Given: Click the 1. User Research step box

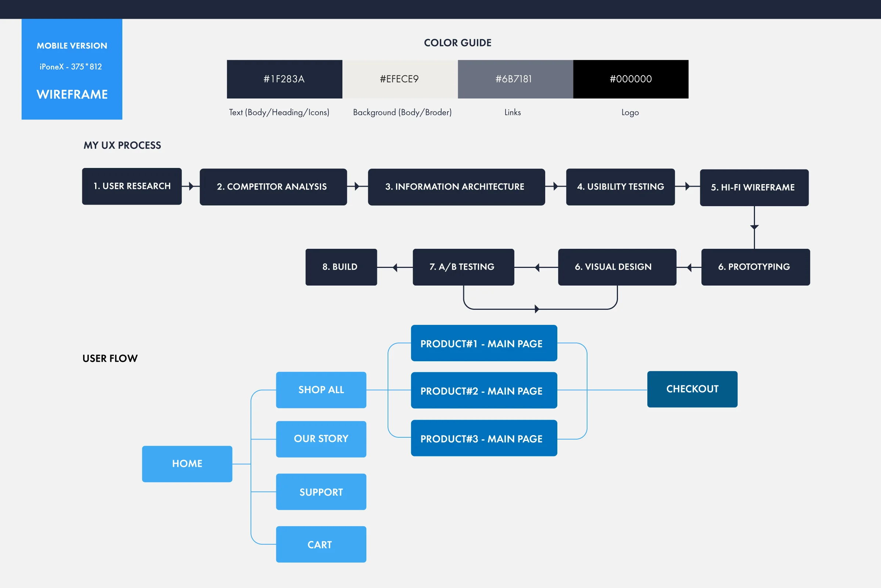Looking at the screenshot, I should pos(132,186).
